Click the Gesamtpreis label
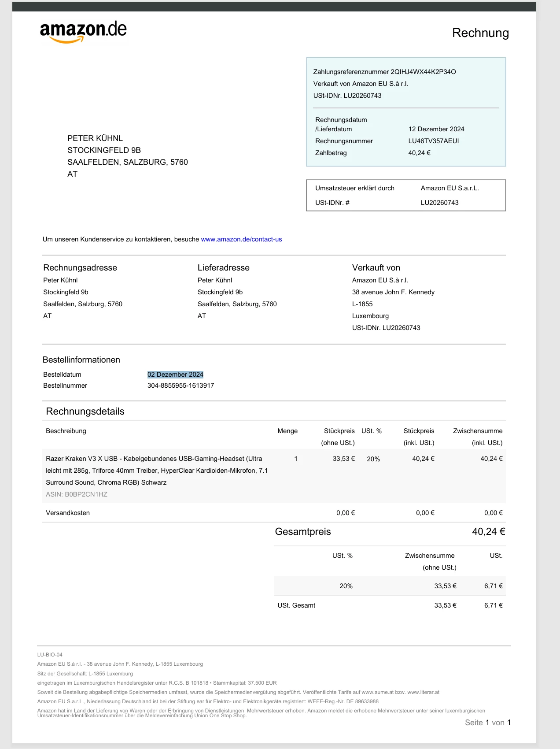The width and height of the screenshot is (560, 749). click(303, 532)
